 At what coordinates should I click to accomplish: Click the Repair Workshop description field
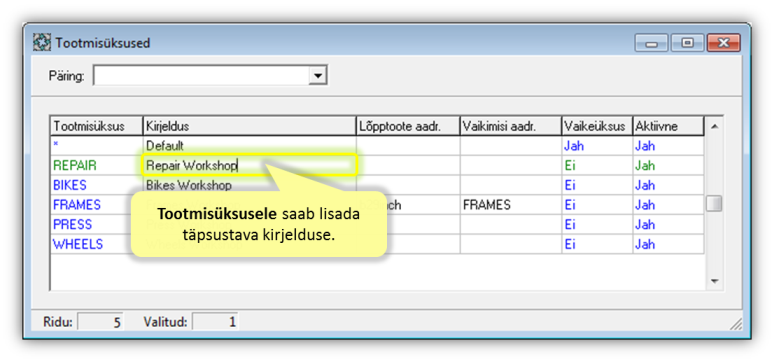pyautogui.click(x=250, y=165)
